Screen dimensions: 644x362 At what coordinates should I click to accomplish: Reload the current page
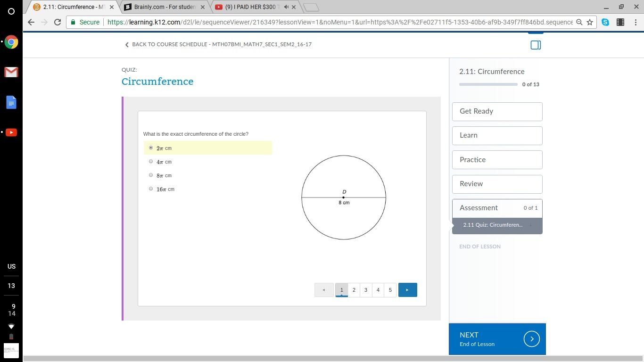[x=58, y=22]
